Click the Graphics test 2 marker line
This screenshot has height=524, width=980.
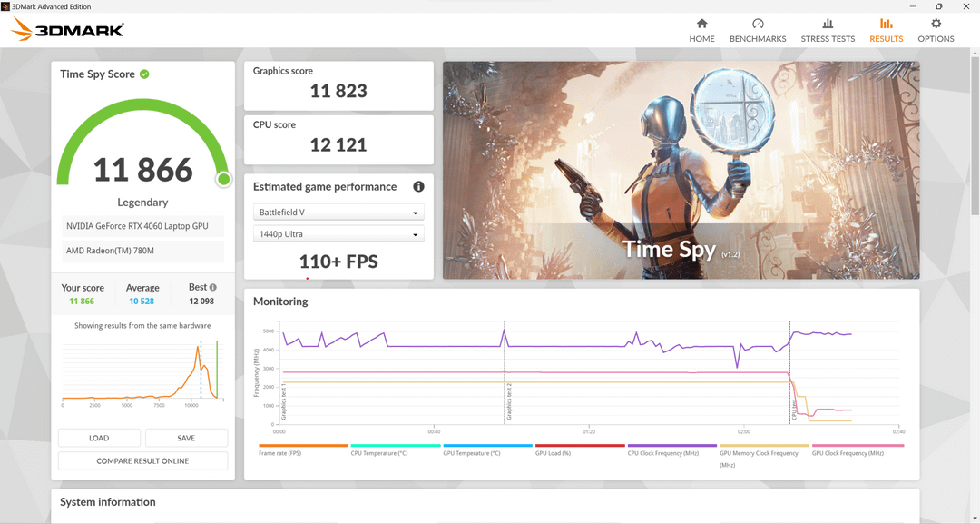[505, 373]
